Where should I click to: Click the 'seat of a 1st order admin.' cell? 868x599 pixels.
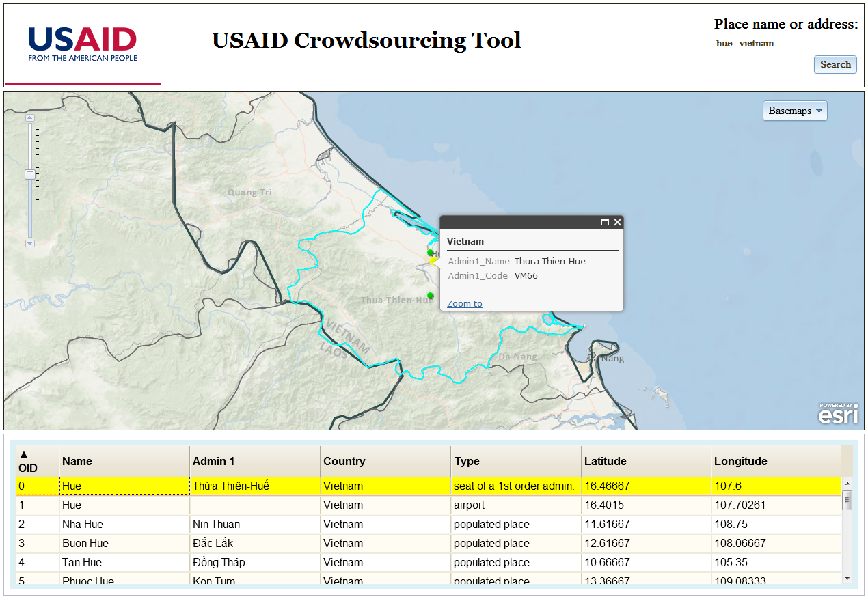coord(516,486)
